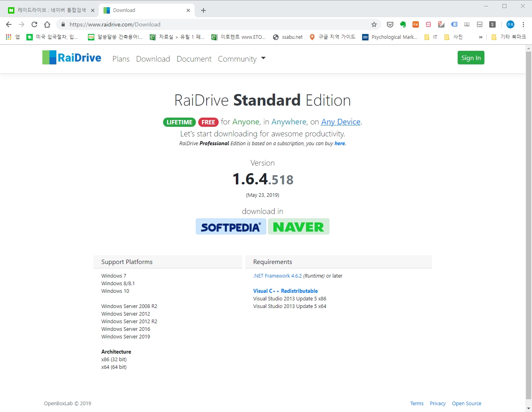Viewport: 532px width, 412px height.
Task: Open the orange EX extension
Action: pos(416,24)
